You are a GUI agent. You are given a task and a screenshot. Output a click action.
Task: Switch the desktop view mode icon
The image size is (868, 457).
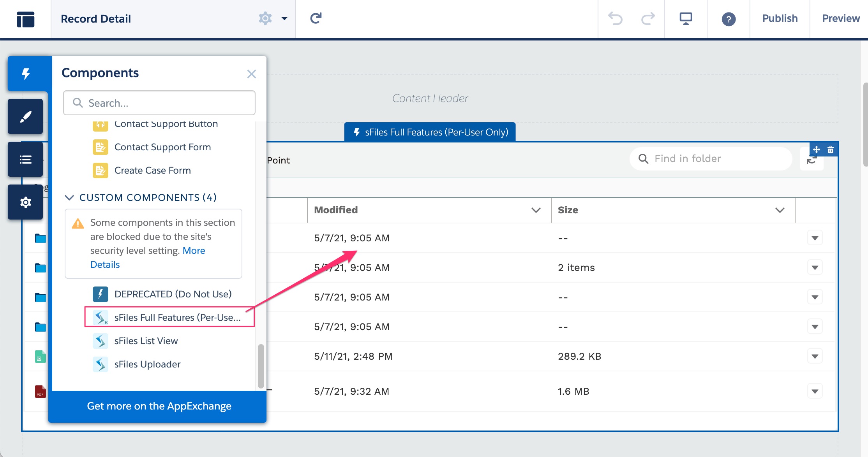(x=686, y=18)
